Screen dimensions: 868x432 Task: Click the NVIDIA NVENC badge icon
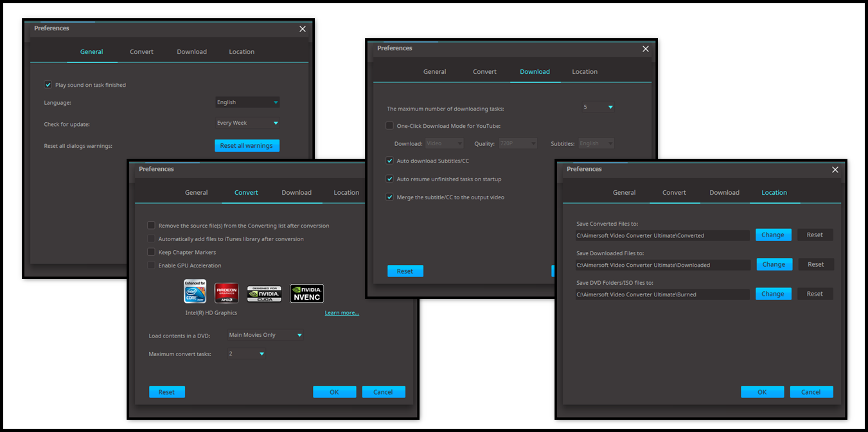tap(306, 294)
